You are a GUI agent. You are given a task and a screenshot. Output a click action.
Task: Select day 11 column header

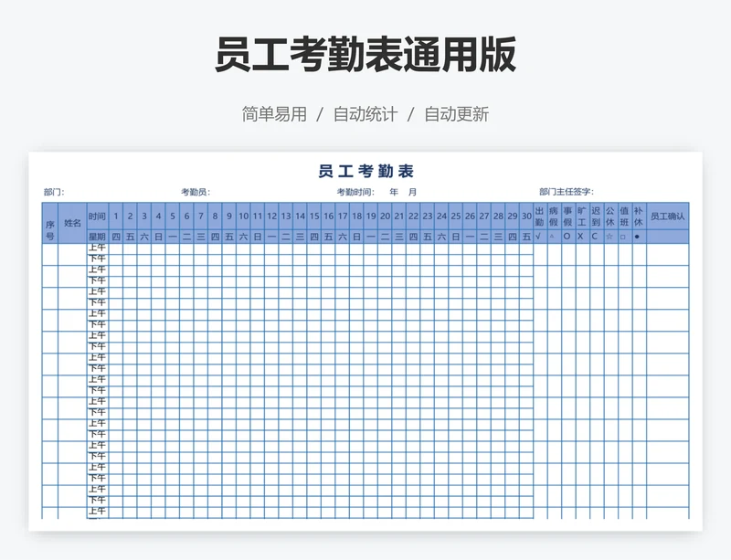pos(258,217)
